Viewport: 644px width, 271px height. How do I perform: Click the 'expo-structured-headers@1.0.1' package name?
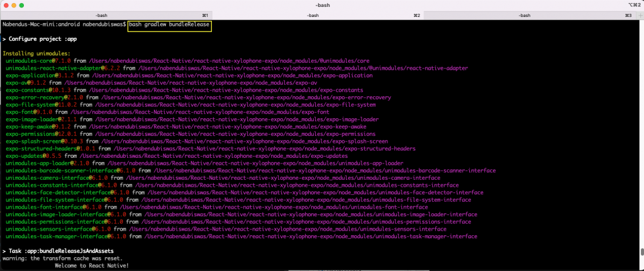pos(50,148)
